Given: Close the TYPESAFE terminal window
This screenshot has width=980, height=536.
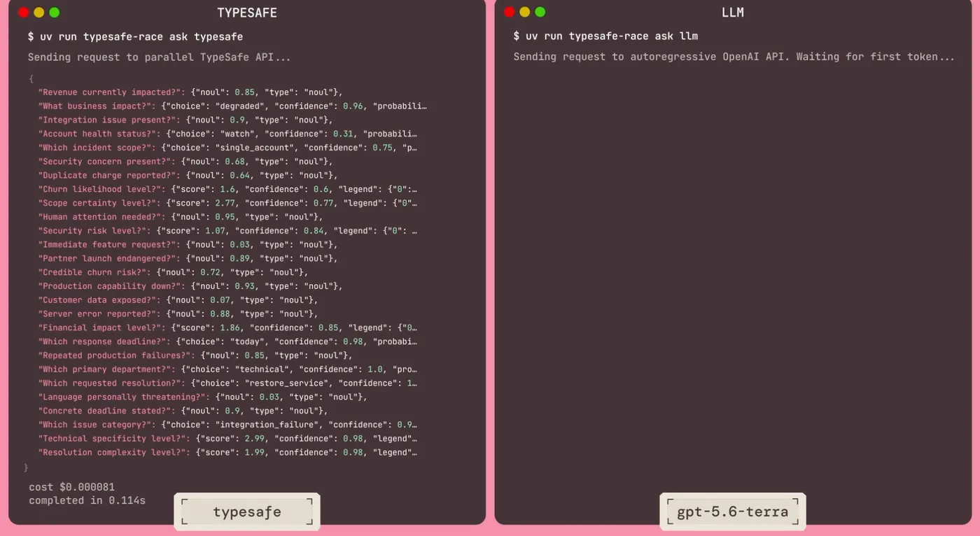Looking at the screenshot, I should click(24, 13).
